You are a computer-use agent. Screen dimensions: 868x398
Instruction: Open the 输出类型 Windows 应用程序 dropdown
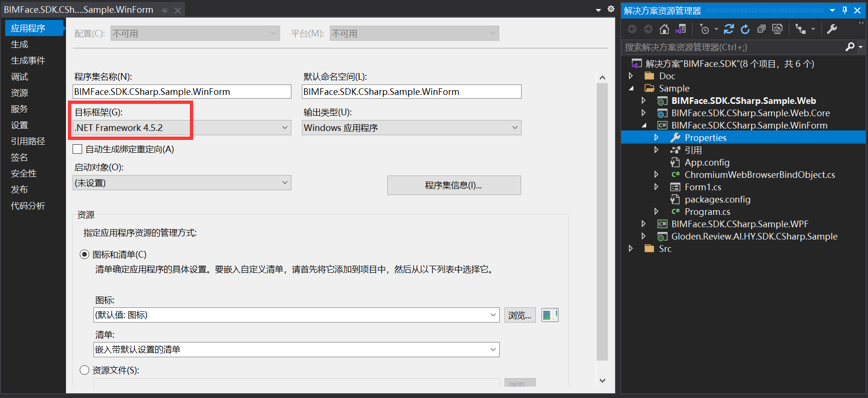(411, 128)
